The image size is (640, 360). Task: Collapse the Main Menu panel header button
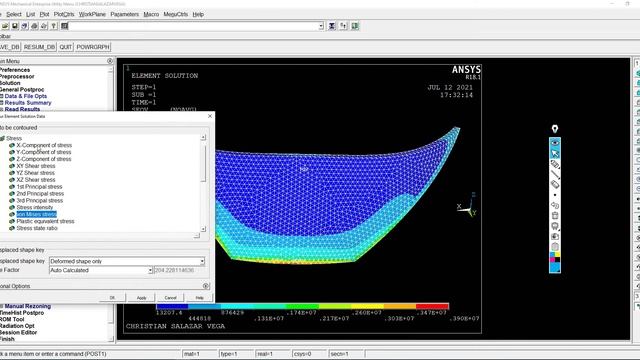point(110,61)
